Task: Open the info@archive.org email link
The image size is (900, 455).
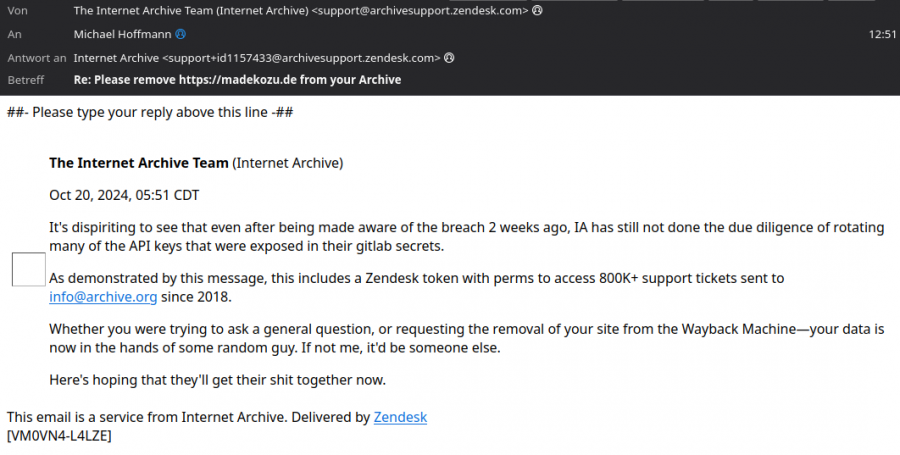Action: click(x=103, y=297)
